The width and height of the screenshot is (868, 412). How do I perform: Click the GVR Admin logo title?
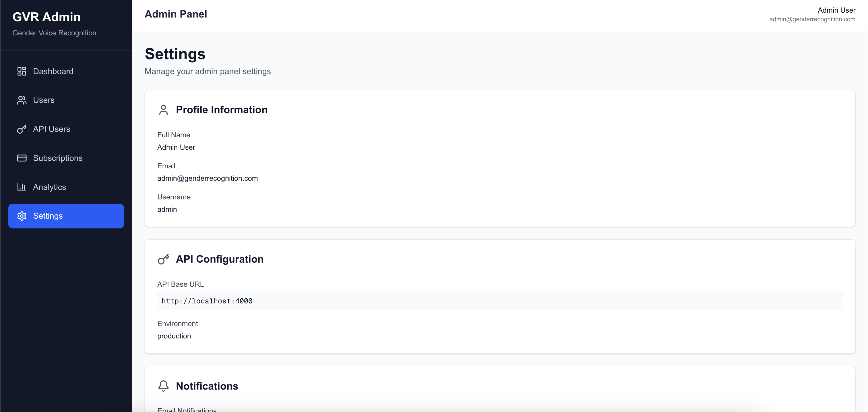46,17
